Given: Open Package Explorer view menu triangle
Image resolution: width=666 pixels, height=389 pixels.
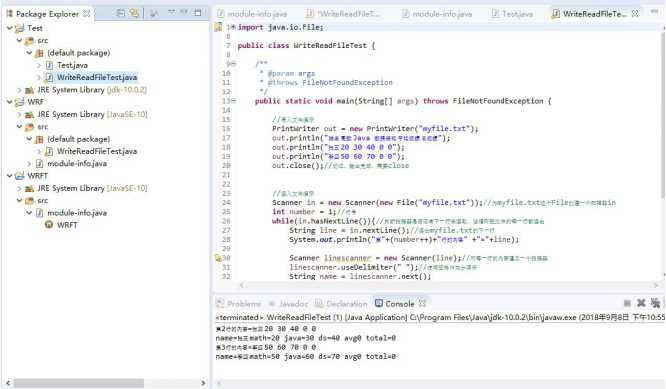Looking at the screenshot, I should click(171, 12).
